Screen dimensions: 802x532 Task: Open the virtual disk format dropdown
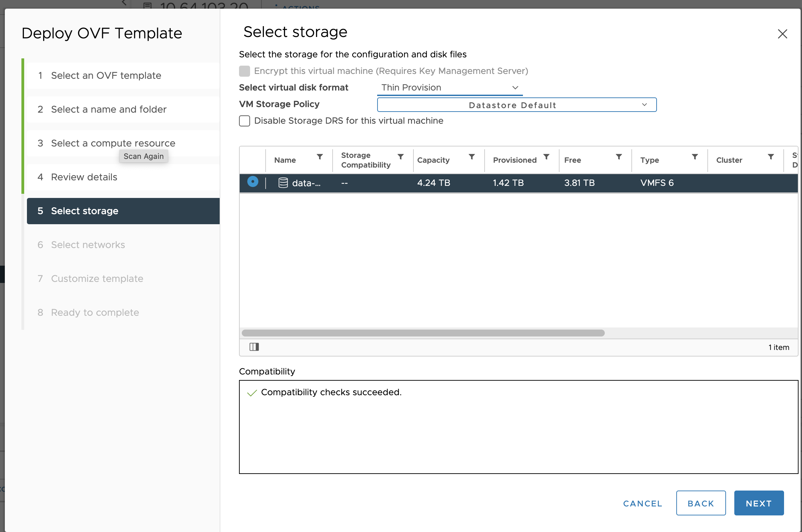448,87
